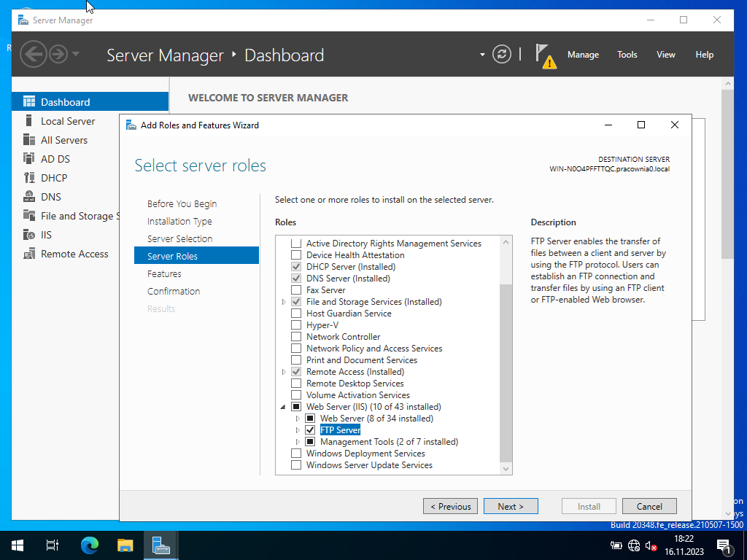Go to Before You Begin wizard step

click(x=182, y=204)
